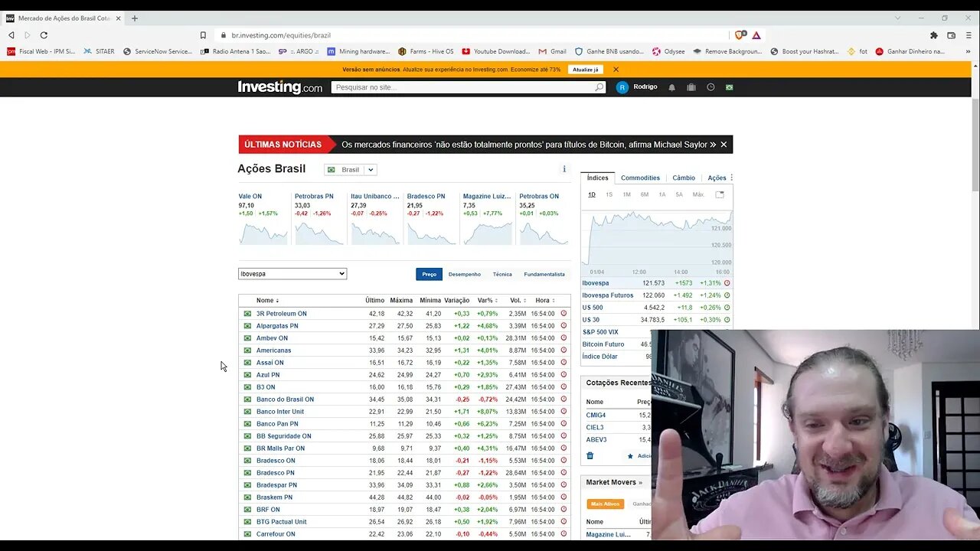Image resolution: width=980 pixels, height=551 pixels.
Task: Set chart range to 6M
Action: point(645,194)
